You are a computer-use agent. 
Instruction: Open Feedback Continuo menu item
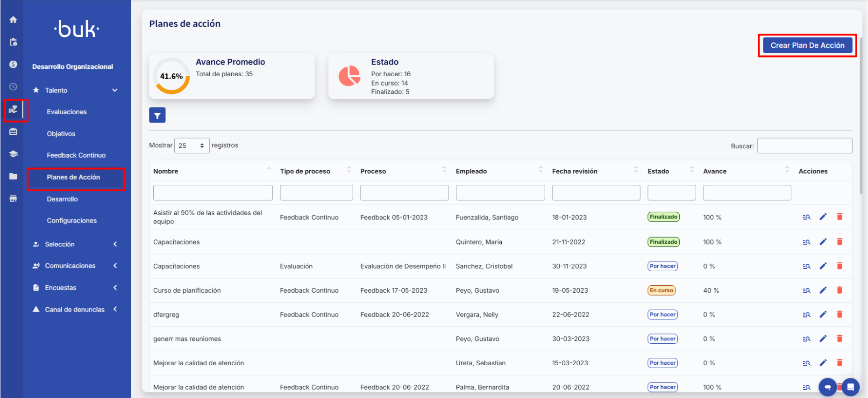pyautogui.click(x=76, y=155)
